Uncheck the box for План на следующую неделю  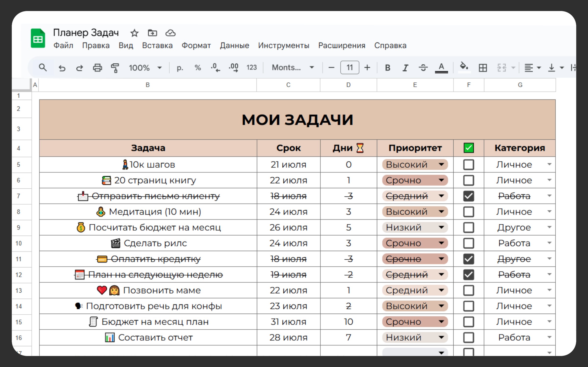pyautogui.click(x=468, y=275)
